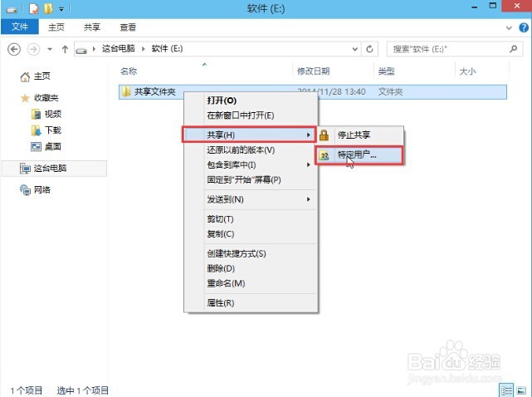Open the quick access toolbar customize dropdown

(61, 9)
